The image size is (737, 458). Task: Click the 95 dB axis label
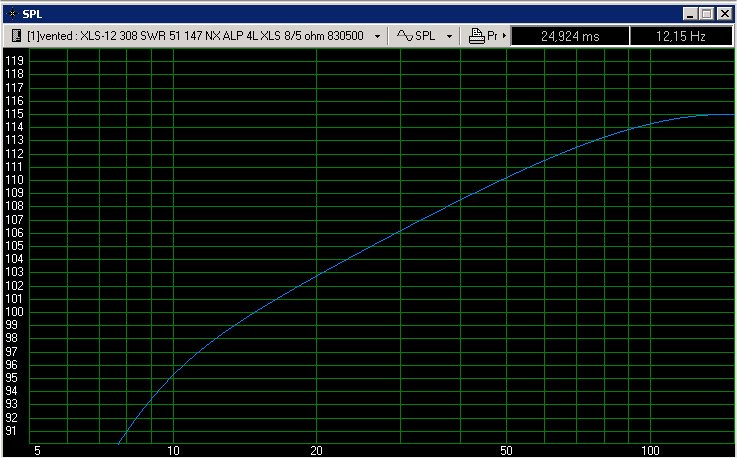(x=11, y=378)
